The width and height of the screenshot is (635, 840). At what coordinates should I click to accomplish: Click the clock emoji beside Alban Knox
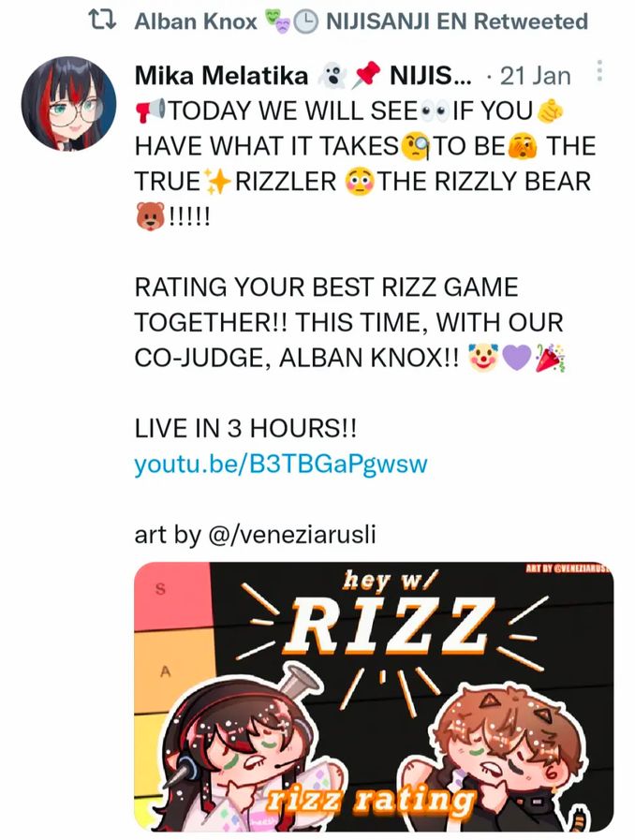pos(306,22)
